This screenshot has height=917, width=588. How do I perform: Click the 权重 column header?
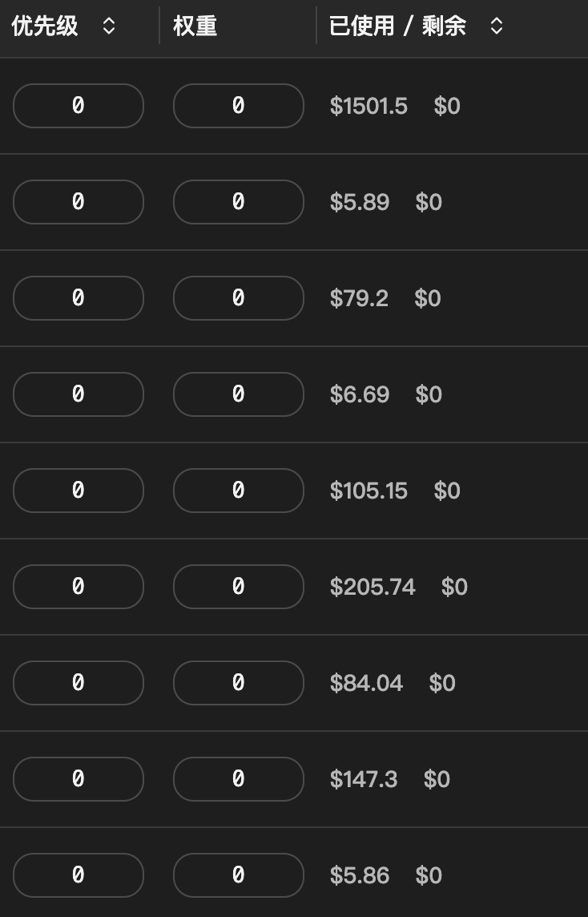[195, 26]
